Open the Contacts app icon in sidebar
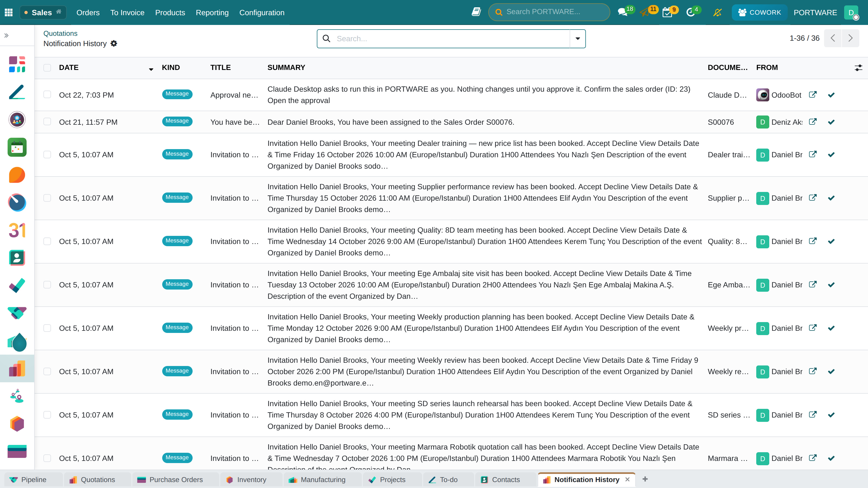The width and height of the screenshot is (868, 488). coord(17,258)
